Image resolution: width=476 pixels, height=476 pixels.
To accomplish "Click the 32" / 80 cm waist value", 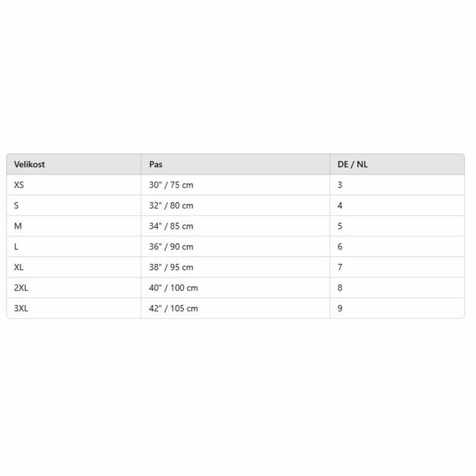I will (x=171, y=205).
